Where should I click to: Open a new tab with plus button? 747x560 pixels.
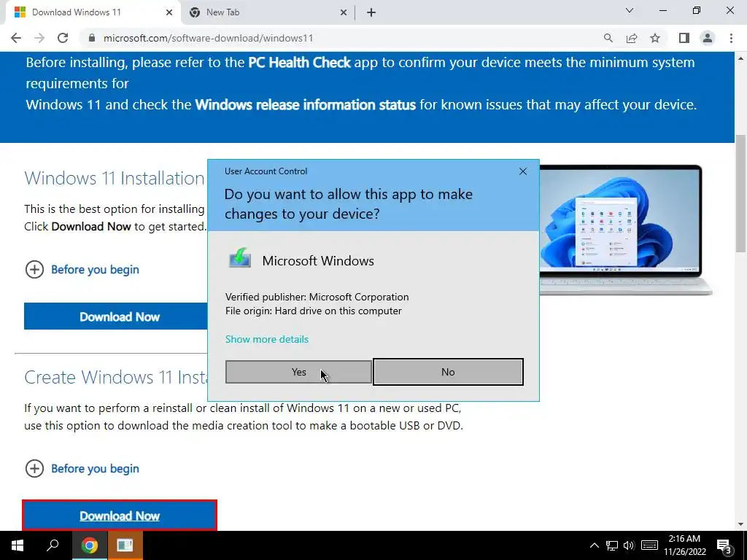[x=371, y=12]
